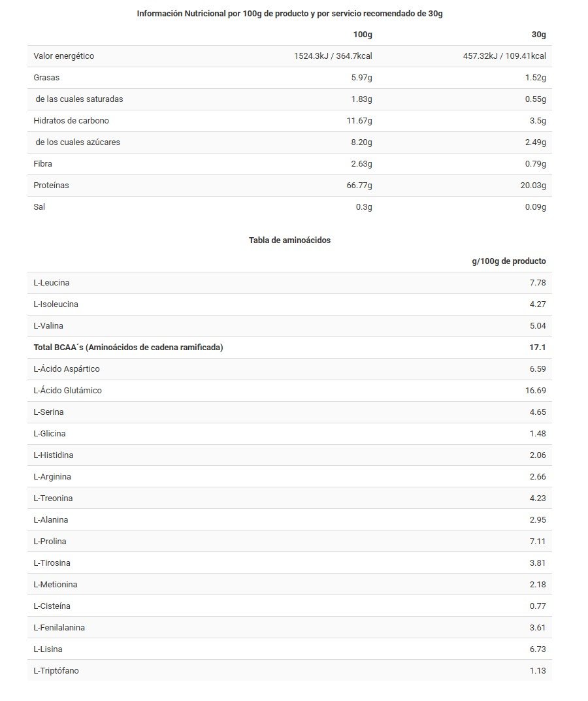Click the Tabla de aminoácidos heading
Viewport: 588px width, 701px height.
click(x=289, y=240)
